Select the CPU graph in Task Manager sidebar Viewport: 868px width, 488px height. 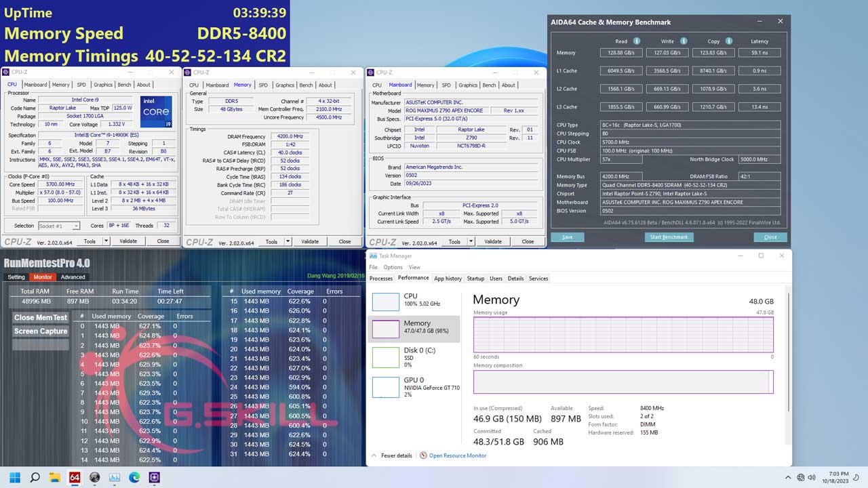point(407,301)
